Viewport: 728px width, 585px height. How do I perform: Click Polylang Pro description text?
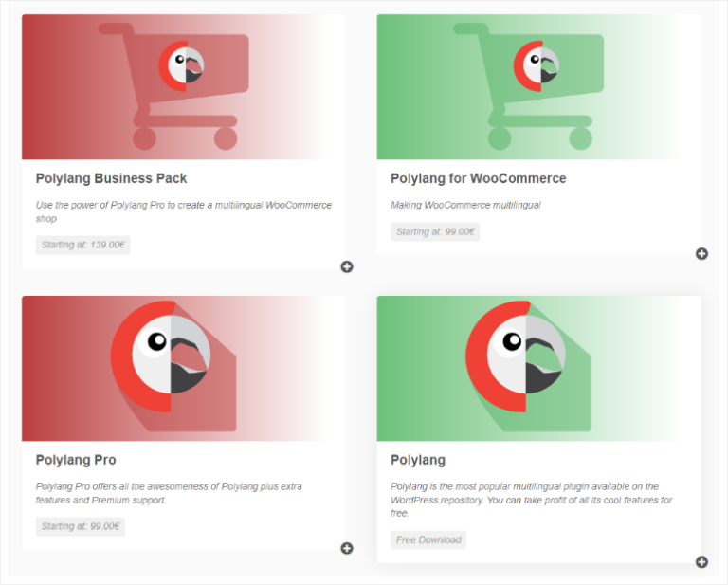point(169,493)
